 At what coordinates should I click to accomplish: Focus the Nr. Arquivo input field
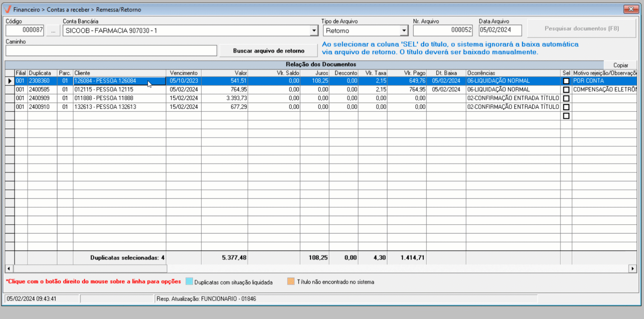click(442, 30)
